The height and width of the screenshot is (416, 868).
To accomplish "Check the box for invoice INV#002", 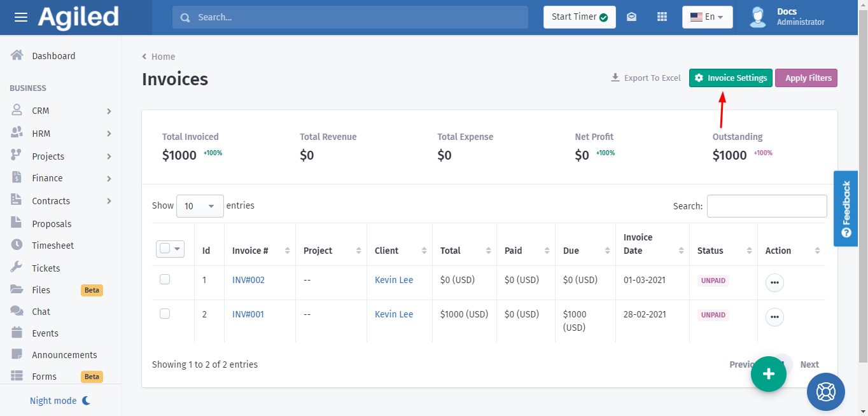I will (165, 279).
